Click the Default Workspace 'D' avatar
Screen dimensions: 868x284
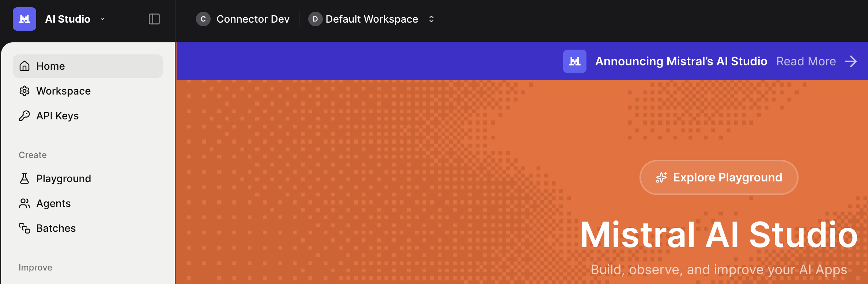pyautogui.click(x=315, y=19)
